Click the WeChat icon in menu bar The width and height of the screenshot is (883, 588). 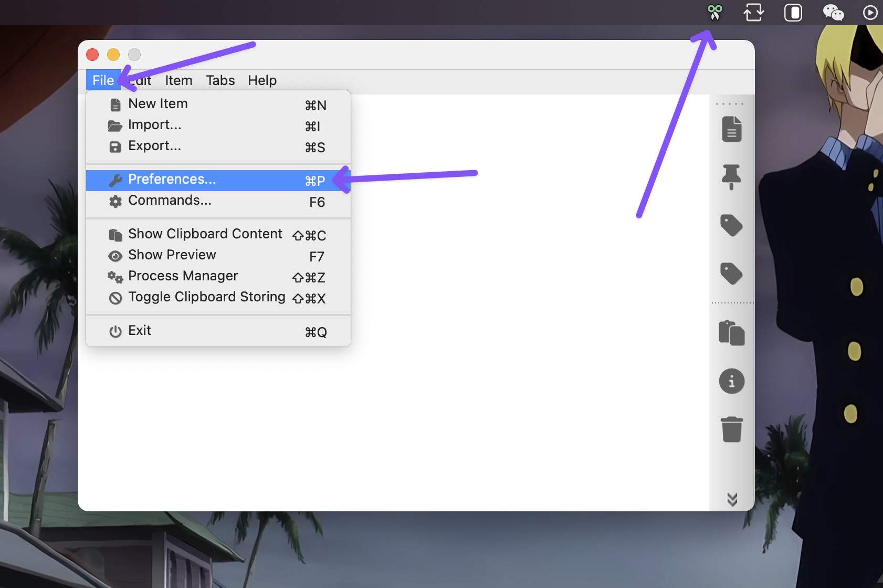coord(833,12)
